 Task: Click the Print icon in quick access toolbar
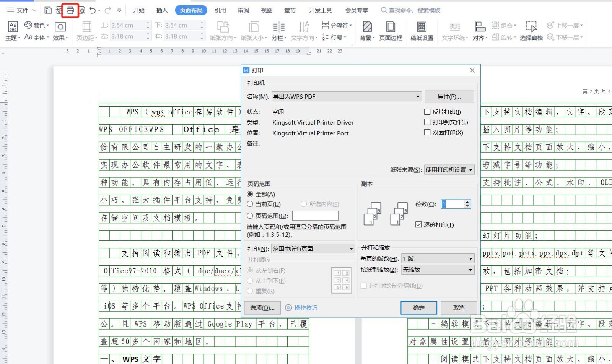tap(70, 10)
